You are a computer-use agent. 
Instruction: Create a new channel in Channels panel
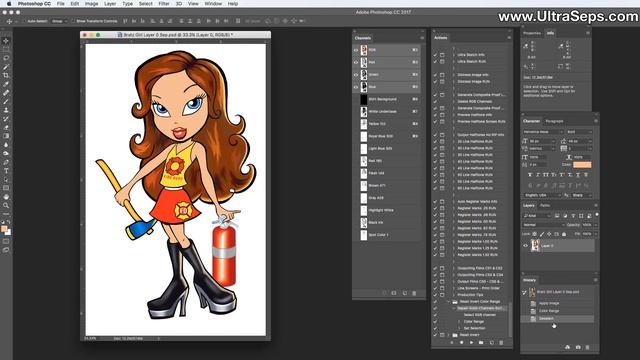(x=404, y=293)
